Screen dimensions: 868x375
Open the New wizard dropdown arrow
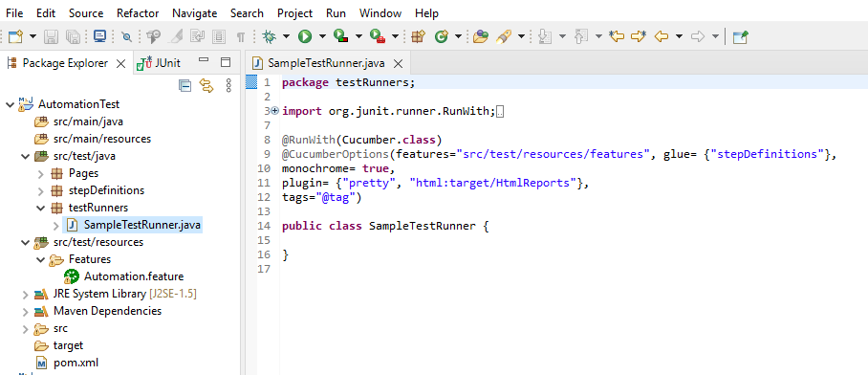click(x=33, y=36)
